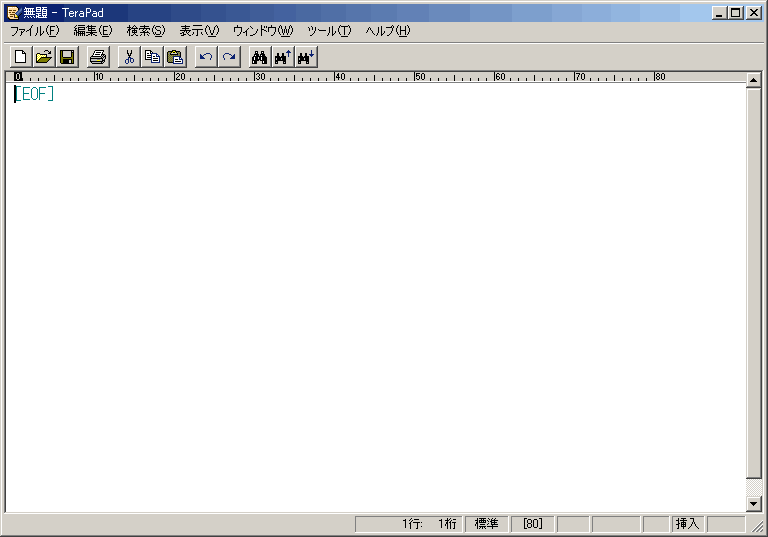Redo the edit with the redo arrow
Viewport: 768px width, 537px height.
(229, 57)
